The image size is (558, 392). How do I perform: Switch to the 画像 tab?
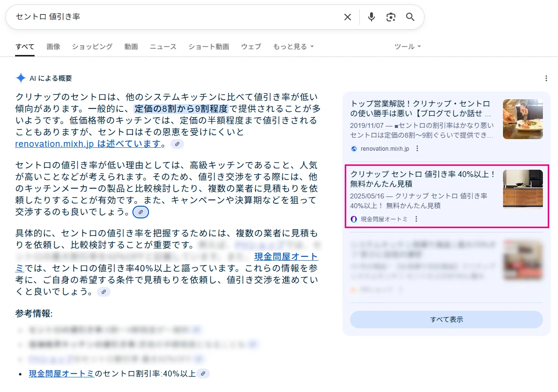click(54, 47)
